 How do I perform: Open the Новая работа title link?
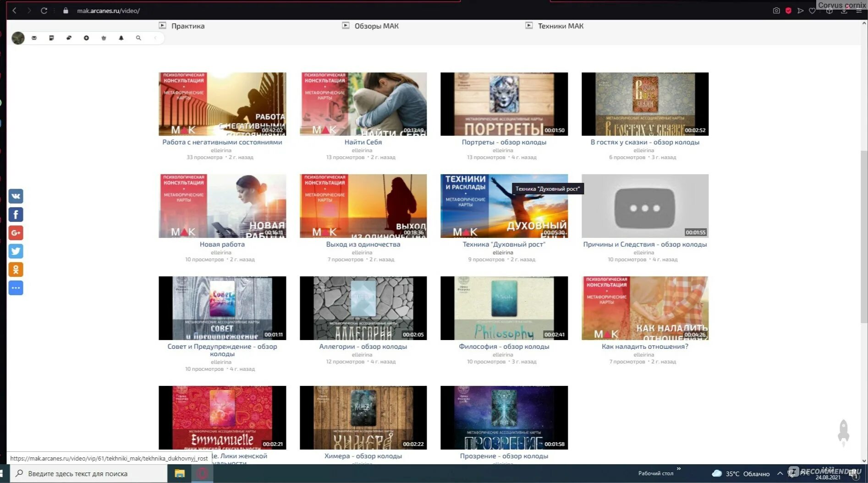coord(222,244)
